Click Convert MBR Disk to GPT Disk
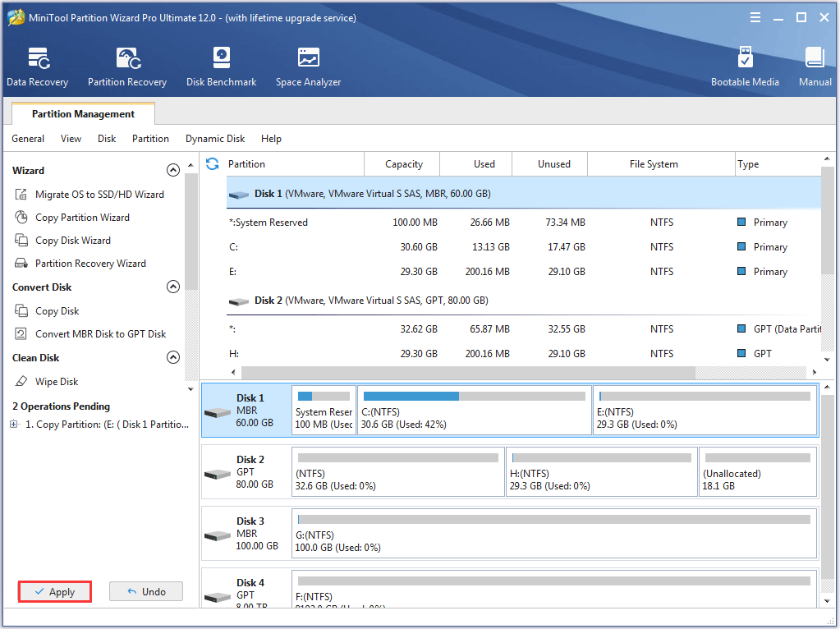 pos(101,333)
